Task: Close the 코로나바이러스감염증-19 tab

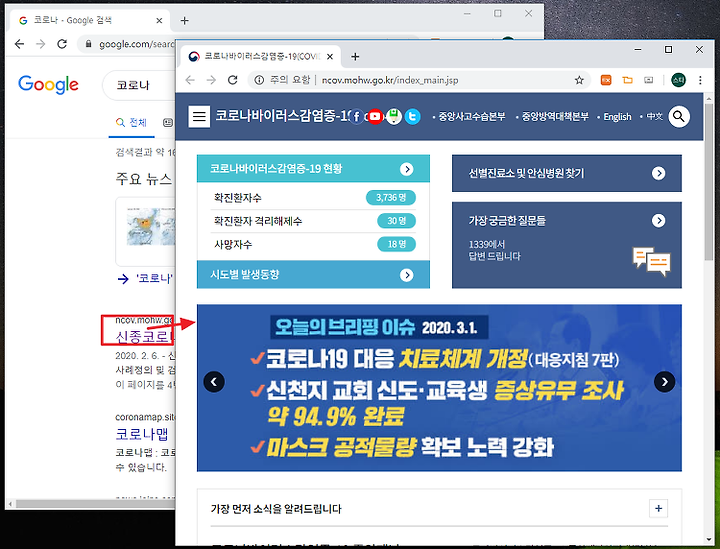Action: [330, 56]
